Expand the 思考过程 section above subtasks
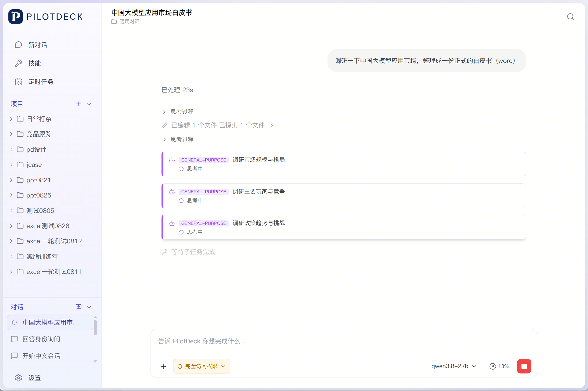This screenshot has width=588, height=391. [178, 140]
